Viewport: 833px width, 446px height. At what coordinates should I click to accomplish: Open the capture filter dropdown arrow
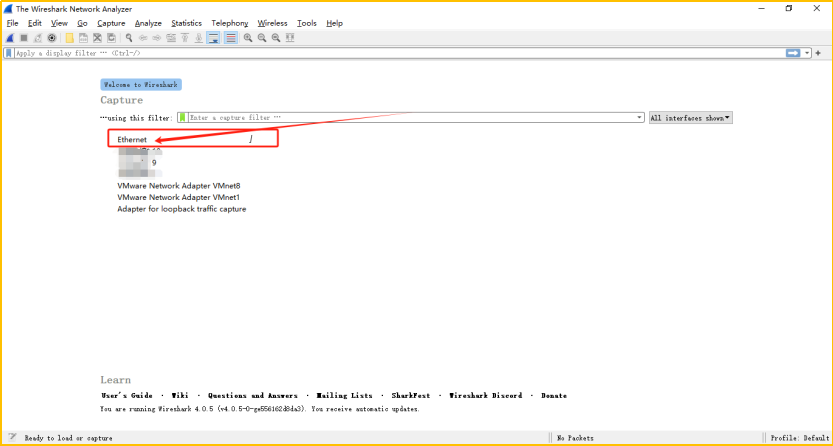click(639, 118)
